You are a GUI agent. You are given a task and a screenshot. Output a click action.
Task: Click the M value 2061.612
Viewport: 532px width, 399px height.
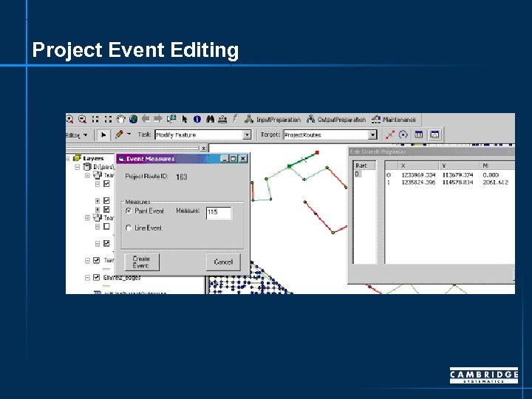pyautogui.click(x=495, y=183)
